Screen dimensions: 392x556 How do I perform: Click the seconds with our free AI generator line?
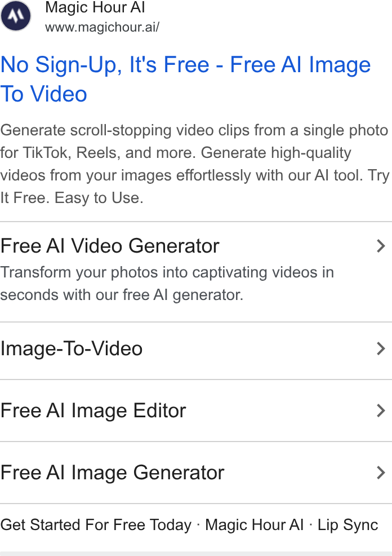click(x=122, y=295)
